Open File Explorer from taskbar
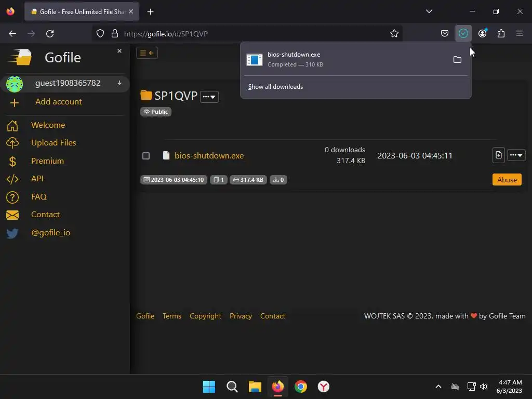The image size is (532, 399). [x=255, y=387]
